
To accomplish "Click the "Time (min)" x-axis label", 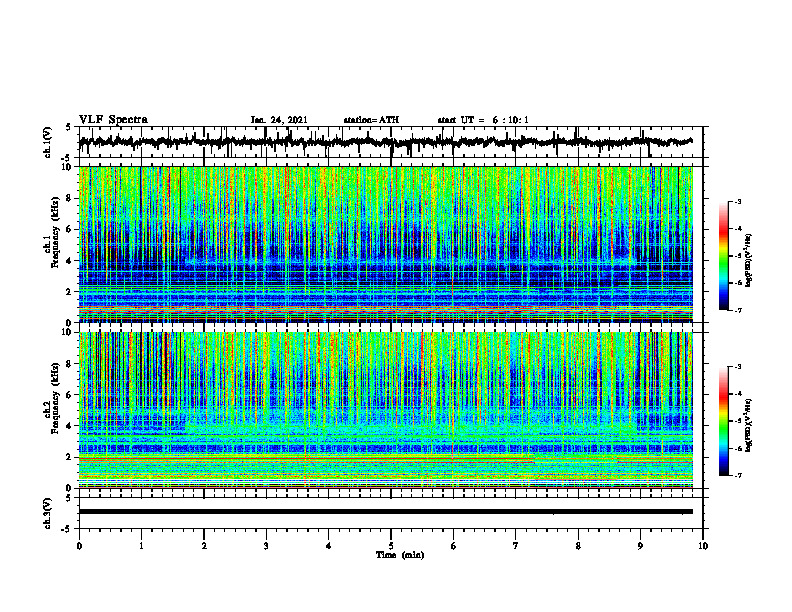I will tap(400, 555).
